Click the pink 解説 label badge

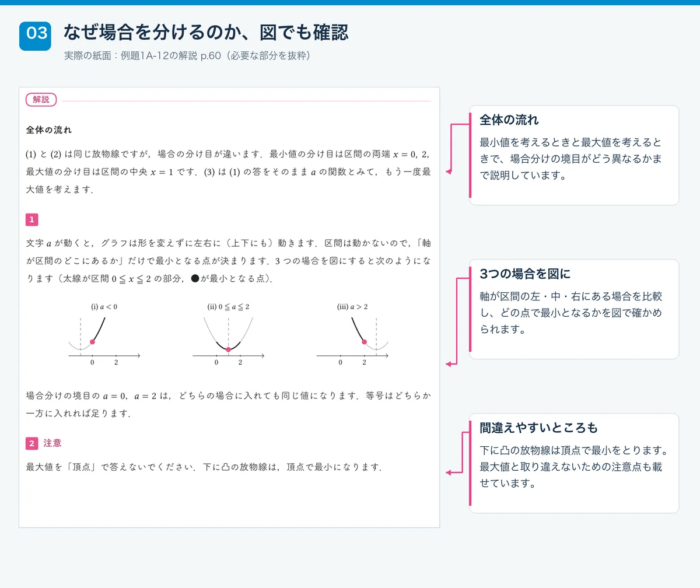(41, 100)
